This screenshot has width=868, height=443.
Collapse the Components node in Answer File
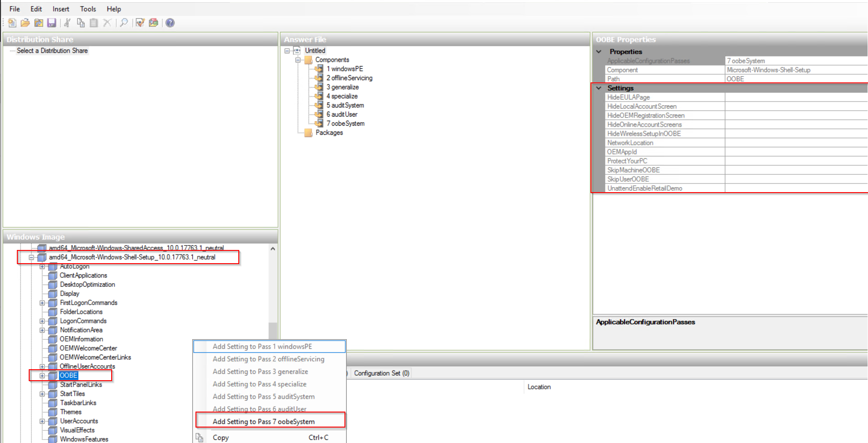(x=298, y=60)
